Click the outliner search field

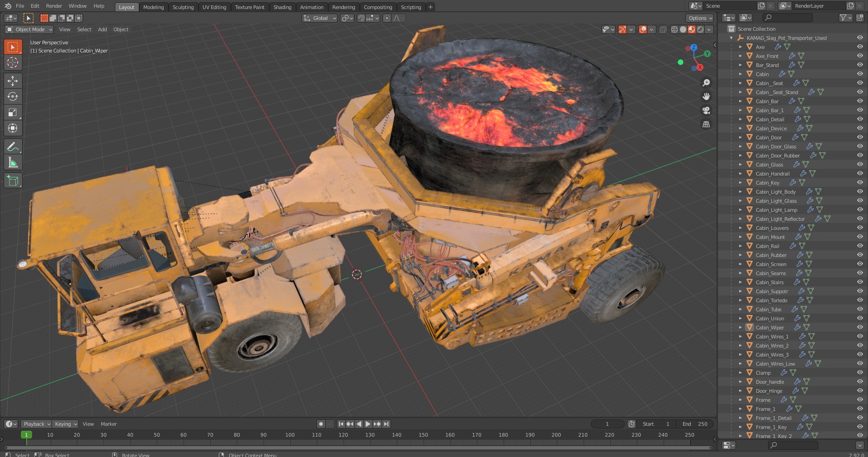tap(788, 18)
